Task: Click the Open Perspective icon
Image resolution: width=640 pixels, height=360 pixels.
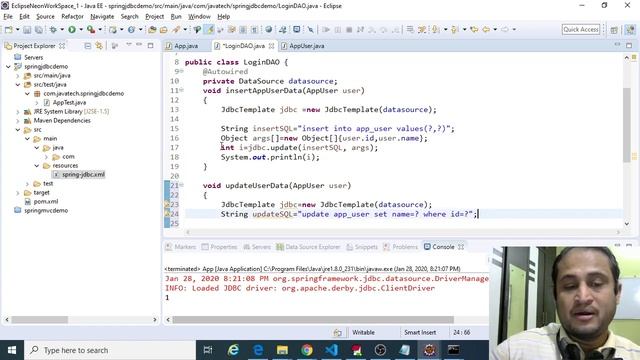Action: pos(614,30)
